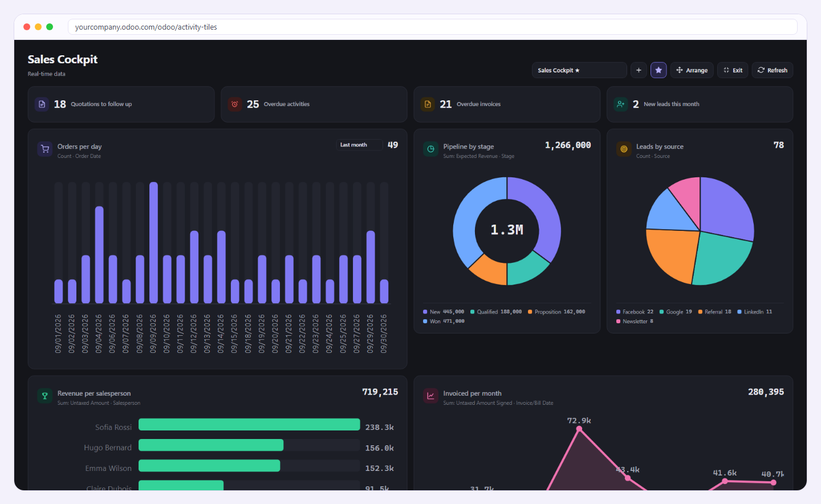Click the star favorite dashboard icon
Image resolution: width=821 pixels, height=504 pixels.
click(x=659, y=70)
